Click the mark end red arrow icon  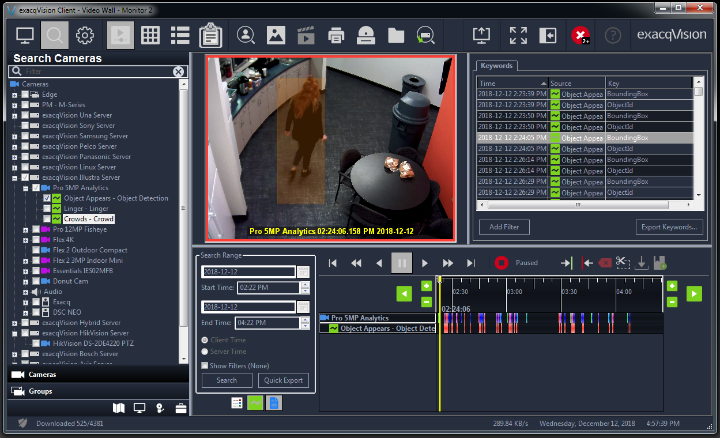(587, 263)
